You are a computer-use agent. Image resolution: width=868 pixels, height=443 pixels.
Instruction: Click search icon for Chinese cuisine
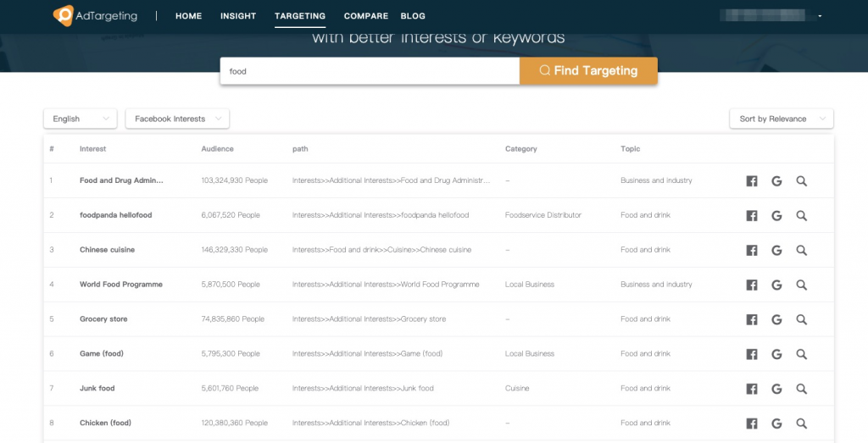[802, 251]
